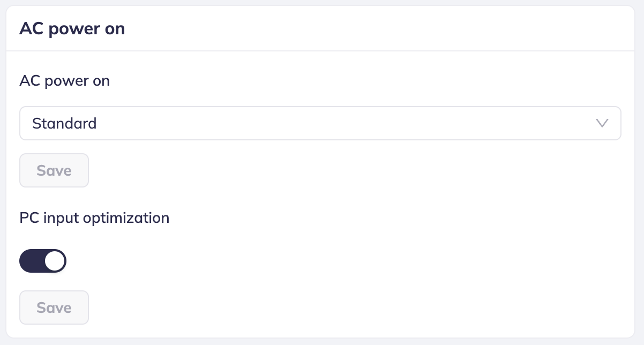644x345 pixels.
Task: Toggle the PC input optimization switch
Action: [43, 261]
